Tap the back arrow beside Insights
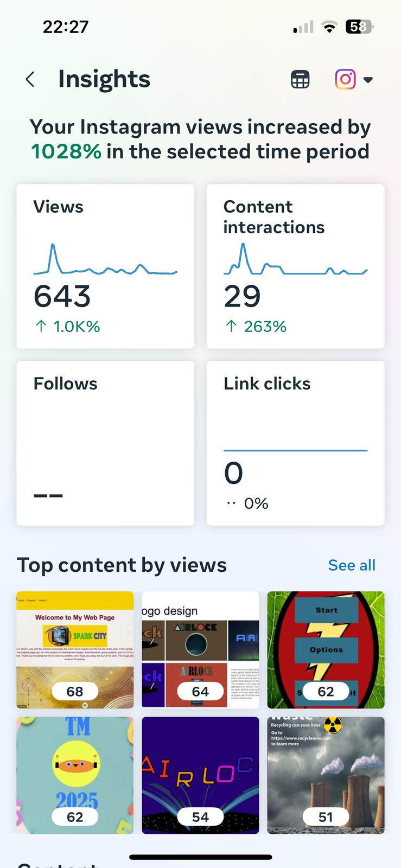401x868 pixels. pyautogui.click(x=30, y=80)
